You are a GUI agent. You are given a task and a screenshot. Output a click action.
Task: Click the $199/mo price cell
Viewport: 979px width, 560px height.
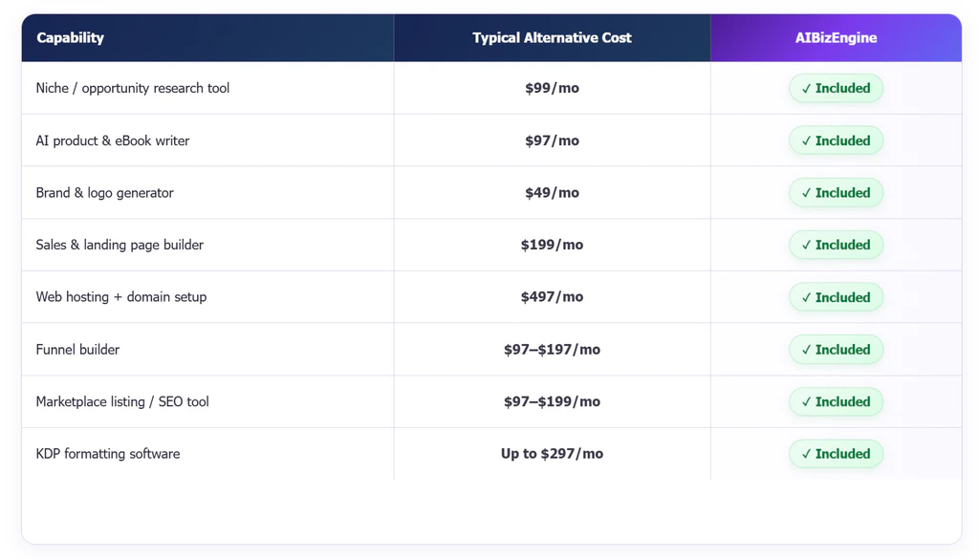click(x=552, y=245)
